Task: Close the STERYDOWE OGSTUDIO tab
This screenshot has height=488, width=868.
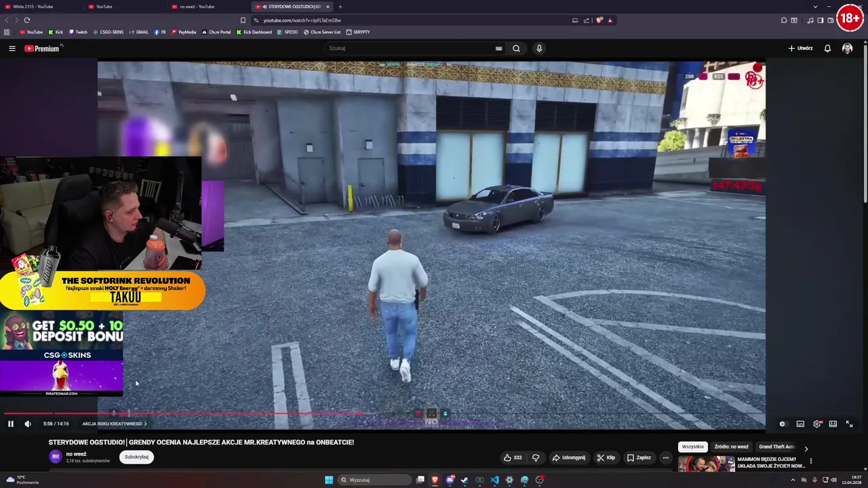Action: [x=328, y=7]
